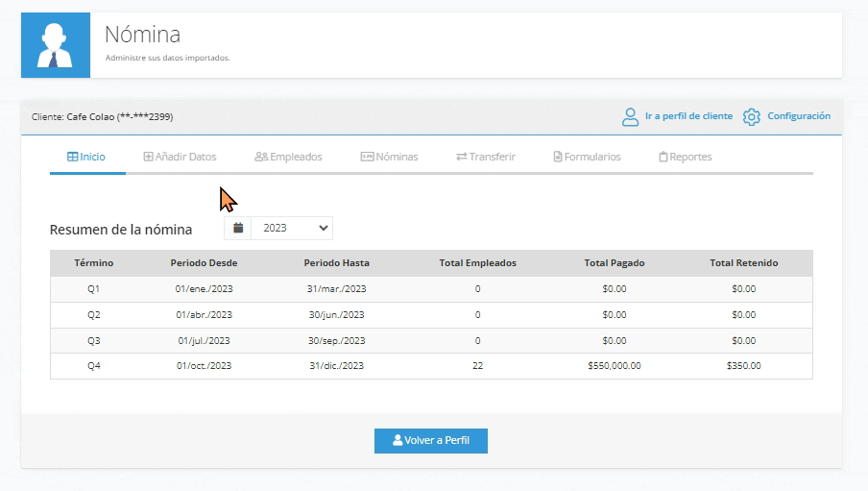Click the Administre sus datos importados subtitle

tap(167, 58)
